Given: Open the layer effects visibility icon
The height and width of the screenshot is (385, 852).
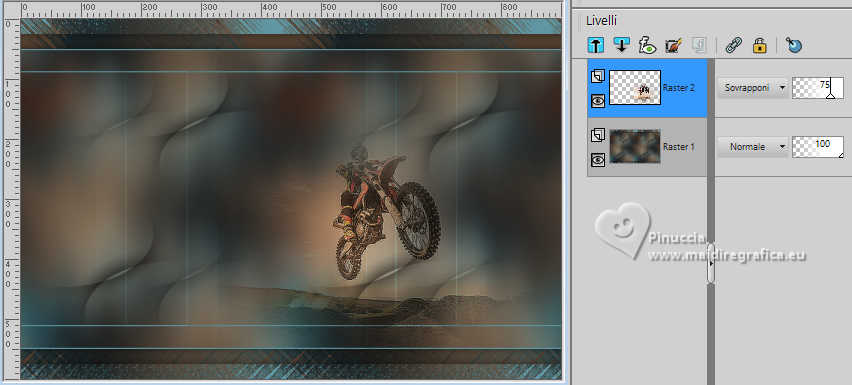Looking at the screenshot, I should 647,46.
